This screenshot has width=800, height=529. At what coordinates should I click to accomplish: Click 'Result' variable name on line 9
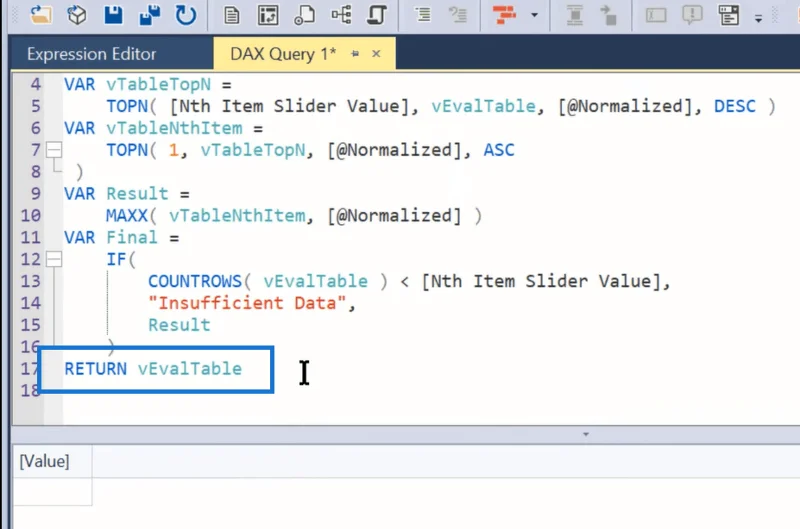[x=137, y=194]
